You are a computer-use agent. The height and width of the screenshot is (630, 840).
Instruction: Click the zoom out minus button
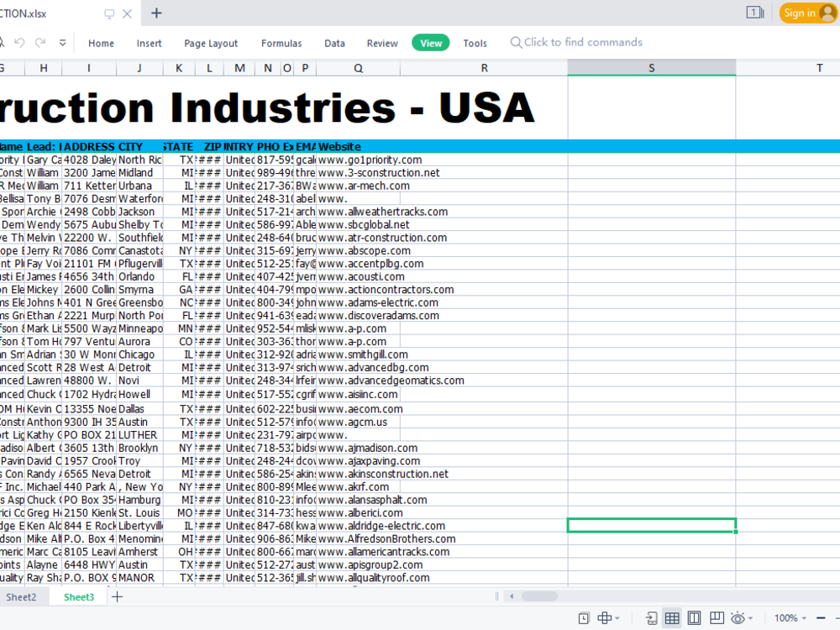821,618
